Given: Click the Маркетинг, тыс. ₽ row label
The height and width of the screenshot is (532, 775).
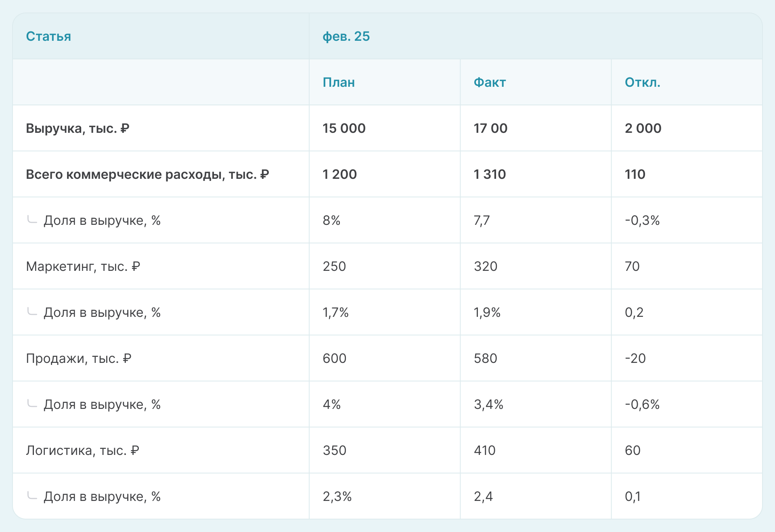Looking at the screenshot, I should click(x=83, y=266).
